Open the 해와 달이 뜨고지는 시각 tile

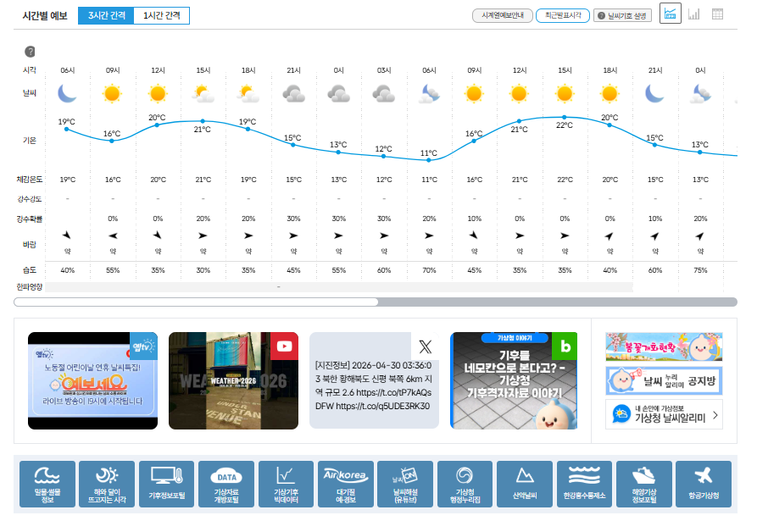point(107,484)
